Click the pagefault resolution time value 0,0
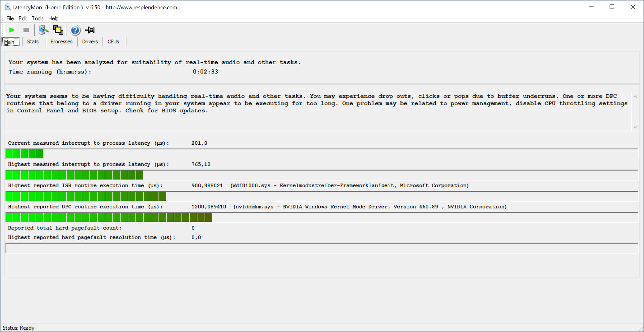This screenshot has height=332, width=644. click(x=196, y=237)
